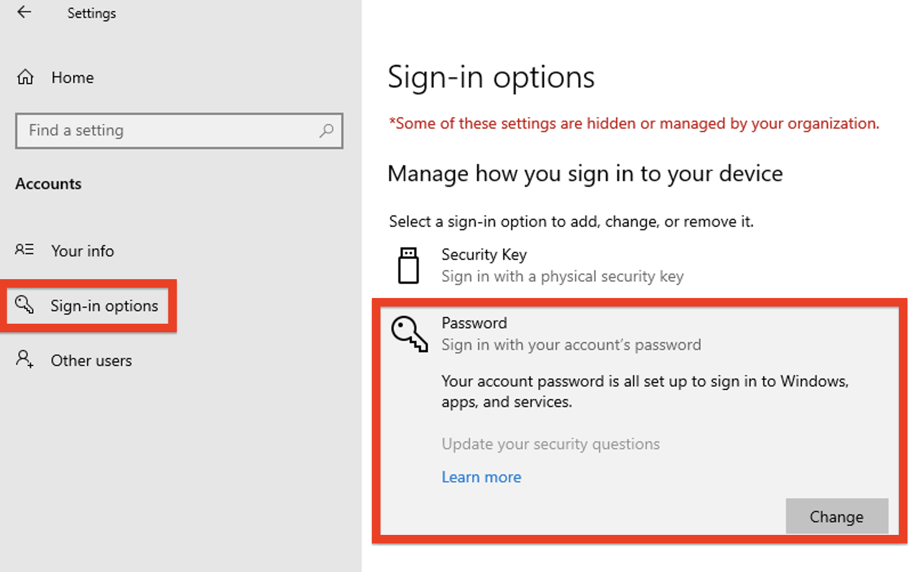The image size is (924, 572).
Task: Collapse the Password sign-in option
Action: coord(639,335)
